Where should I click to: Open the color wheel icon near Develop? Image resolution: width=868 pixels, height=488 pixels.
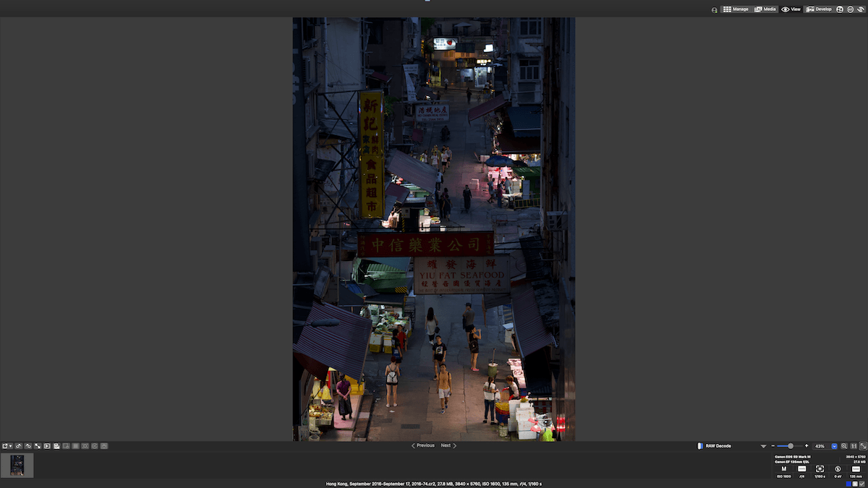coord(839,9)
